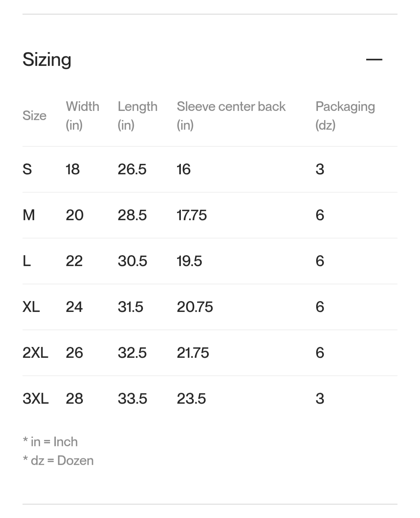Click the Sizing section heading
Viewport: 420px width, 518px height.
coord(47,60)
